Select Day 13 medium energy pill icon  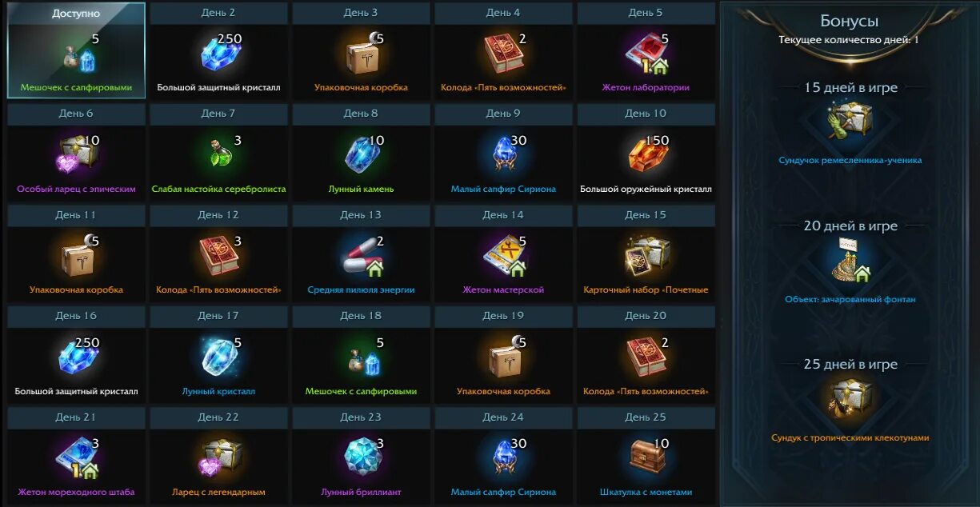362,257
